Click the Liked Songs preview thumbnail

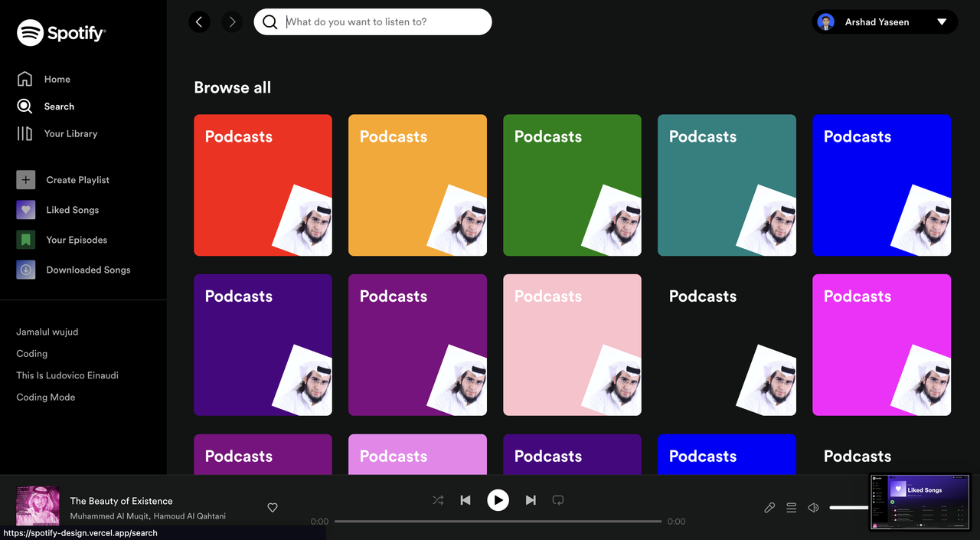(920, 502)
